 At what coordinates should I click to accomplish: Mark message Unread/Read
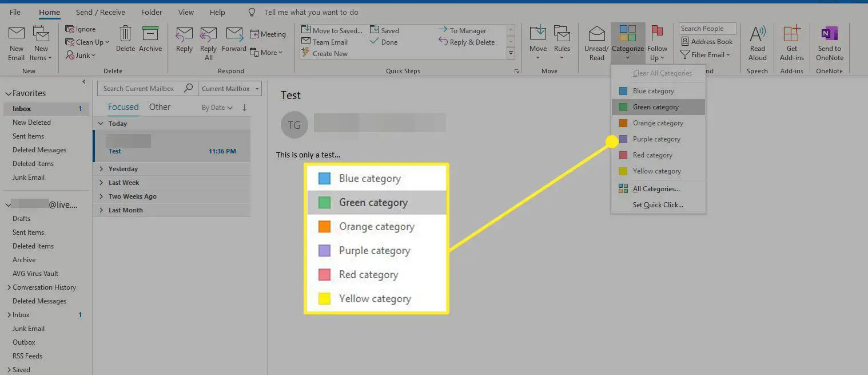596,40
